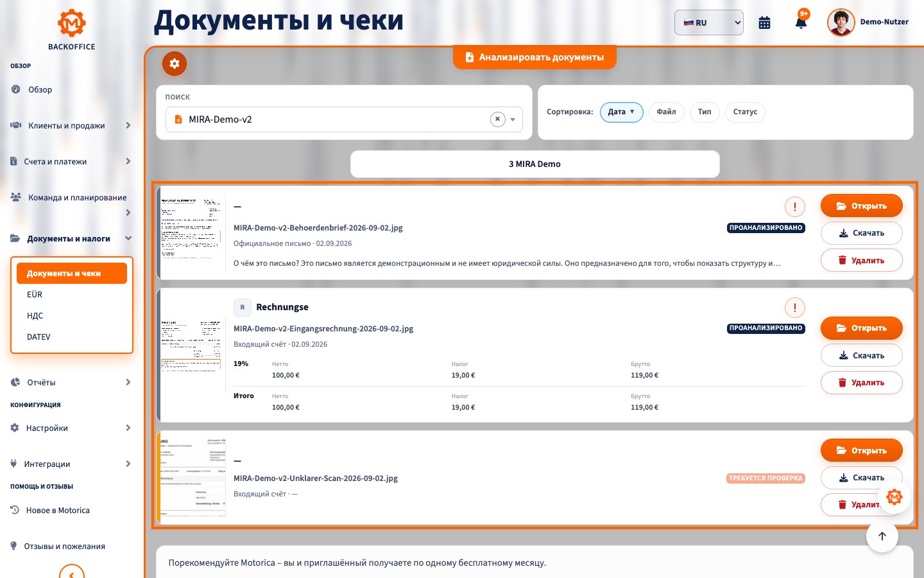Click the lightbulb icon for Отзывы

pos(13,546)
